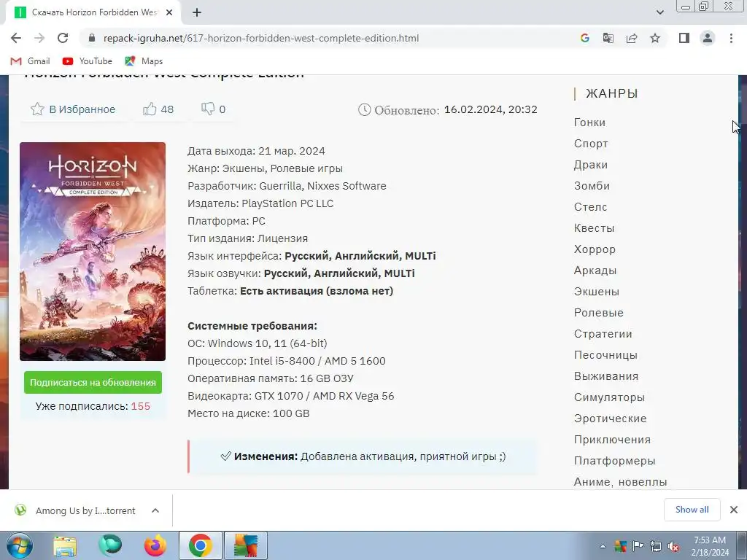Open the Квесты genre
Image resolution: width=747 pixels, height=560 pixels.
594,228
